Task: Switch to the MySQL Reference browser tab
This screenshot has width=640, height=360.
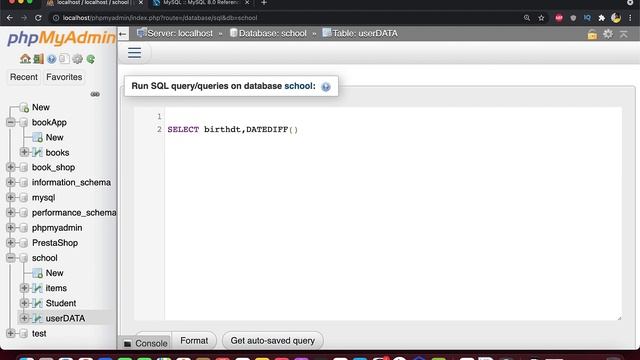Action: 201,3
